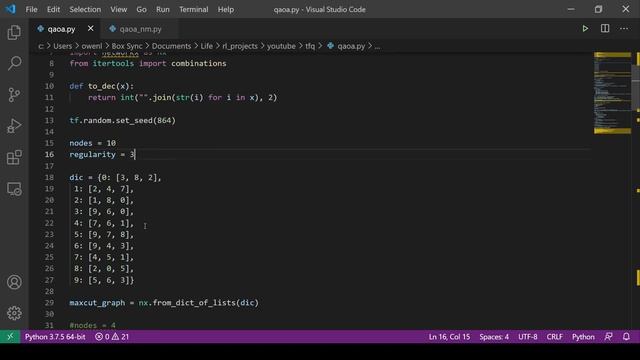Image resolution: width=640 pixels, height=360 pixels.
Task: Open the Explorer view in activity bar
Action: pyautogui.click(x=14, y=32)
